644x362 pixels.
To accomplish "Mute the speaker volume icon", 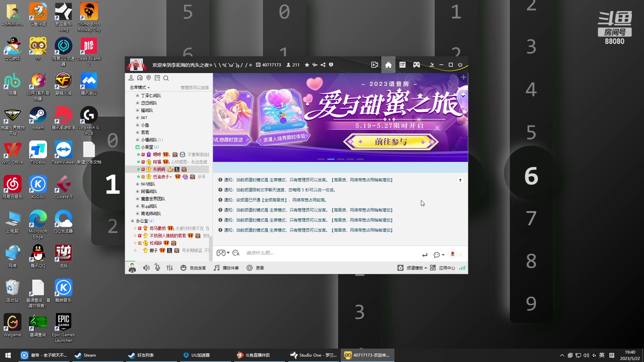I will pyautogui.click(x=146, y=268).
